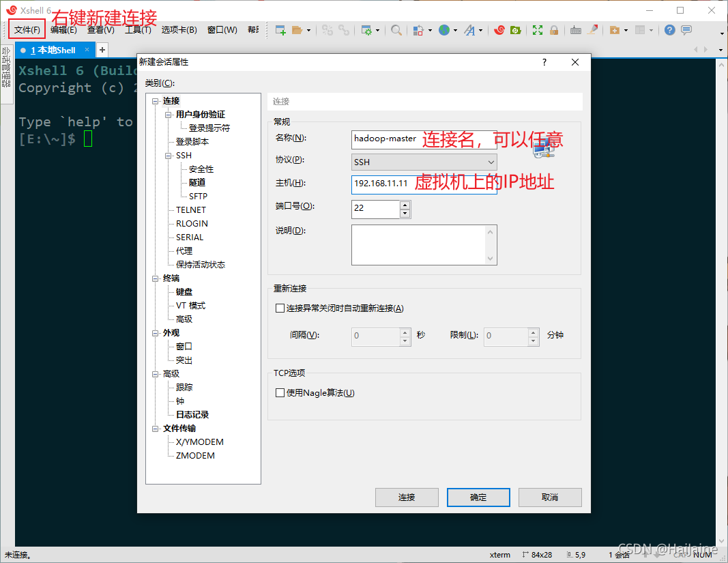728x563 pixels.
Task: Click the 连接 button
Action: (x=407, y=497)
